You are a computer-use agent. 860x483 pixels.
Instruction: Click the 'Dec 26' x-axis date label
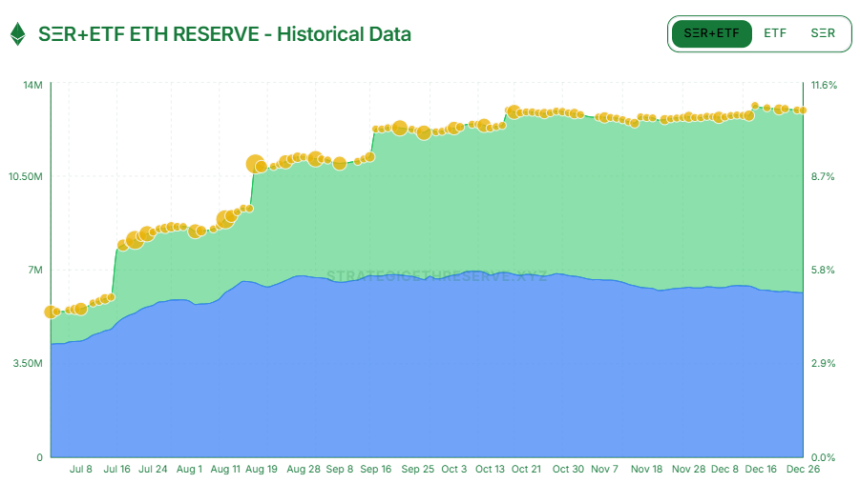802,468
